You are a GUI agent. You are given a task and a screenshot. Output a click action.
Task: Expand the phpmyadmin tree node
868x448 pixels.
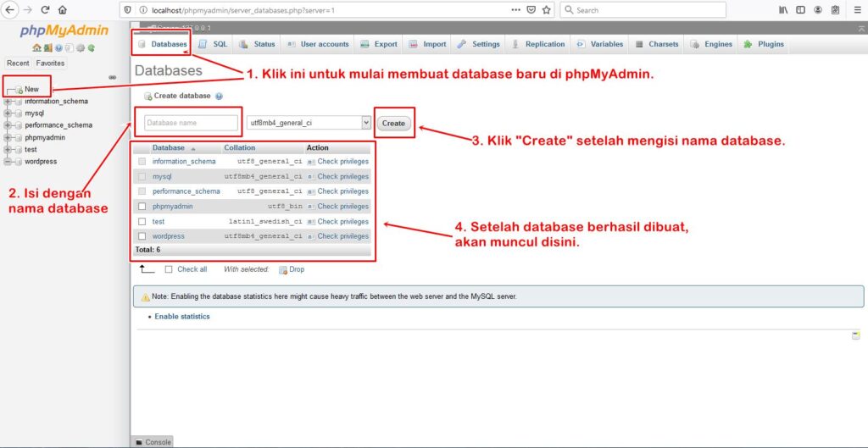(7, 138)
